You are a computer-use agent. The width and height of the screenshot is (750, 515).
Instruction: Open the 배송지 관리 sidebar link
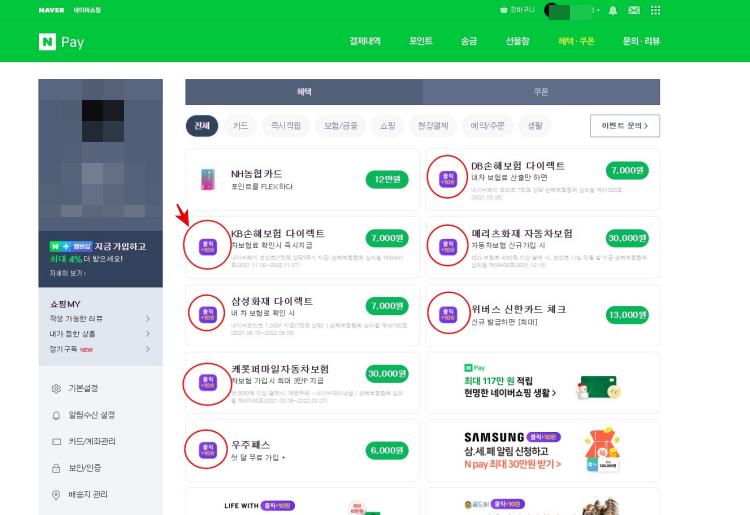(88, 494)
